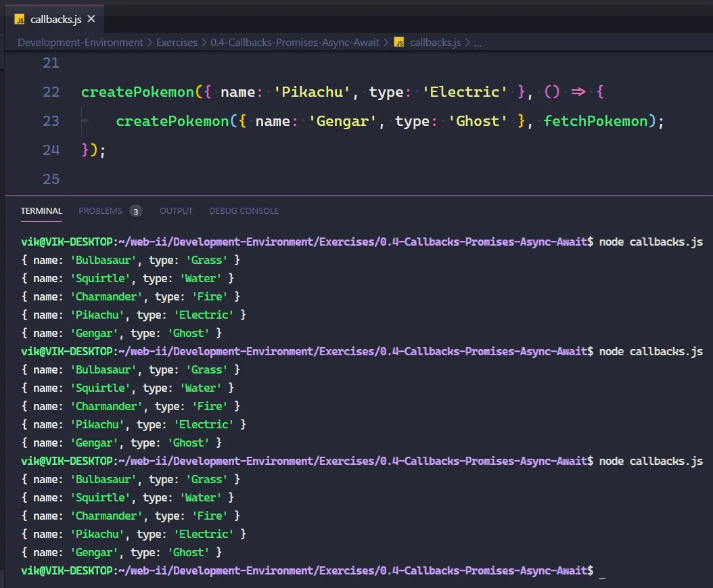This screenshot has height=588, width=713.
Task: Click createPokemon on code line 23
Action: click(172, 121)
